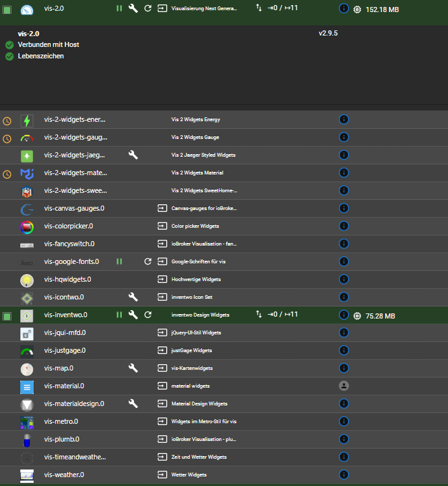The image size is (448, 486).
Task: Click the green status square of vis-2.0
Action: (x=7, y=10)
